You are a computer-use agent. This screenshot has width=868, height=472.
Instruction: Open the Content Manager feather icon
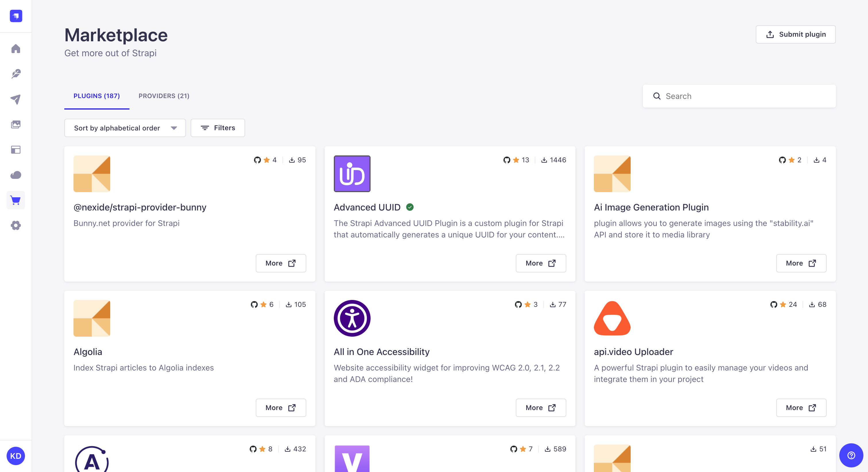point(15,74)
